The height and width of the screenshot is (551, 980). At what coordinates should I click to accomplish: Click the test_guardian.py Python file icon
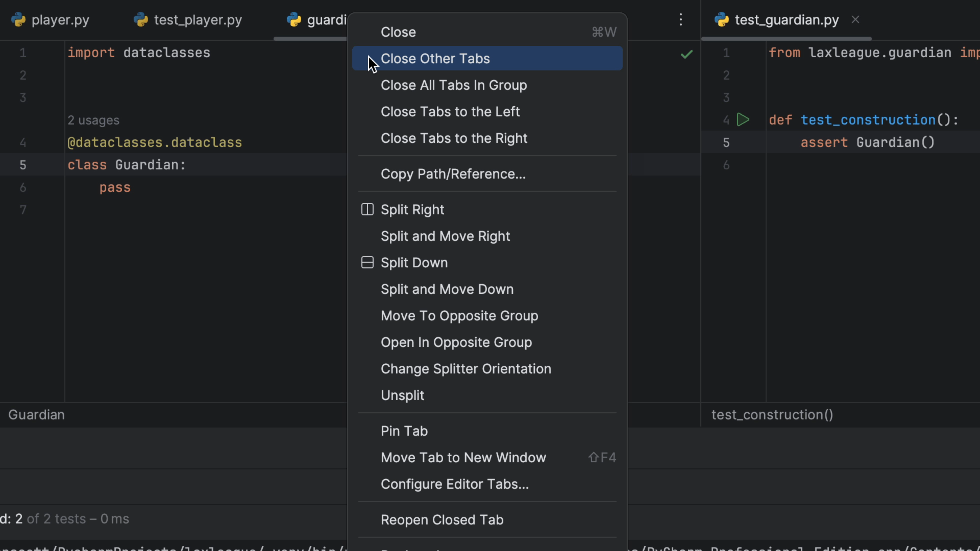coord(722,20)
